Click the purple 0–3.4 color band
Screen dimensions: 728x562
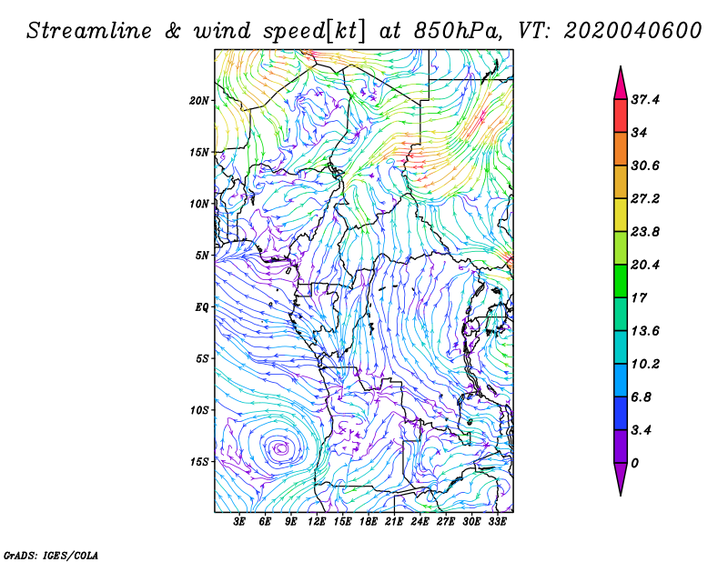(621, 447)
